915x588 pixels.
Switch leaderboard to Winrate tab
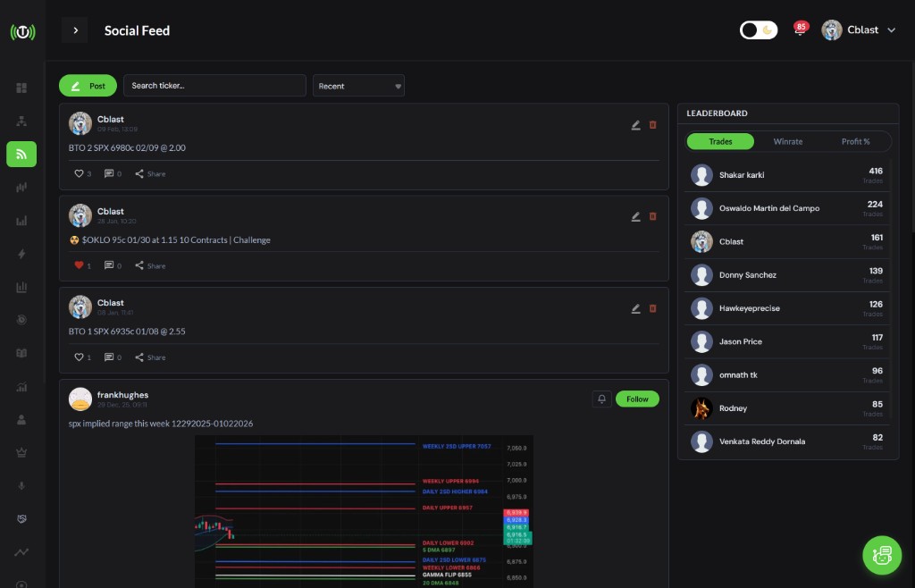787,141
